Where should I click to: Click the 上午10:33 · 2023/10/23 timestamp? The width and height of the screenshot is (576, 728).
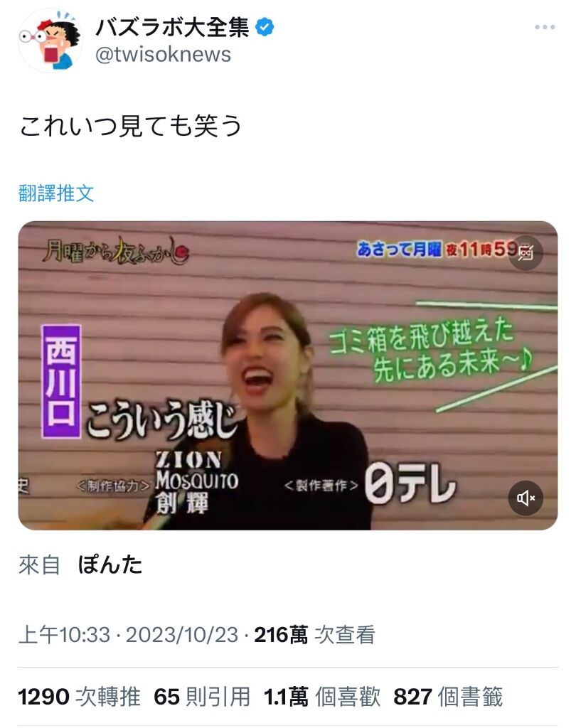click(x=128, y=635)
